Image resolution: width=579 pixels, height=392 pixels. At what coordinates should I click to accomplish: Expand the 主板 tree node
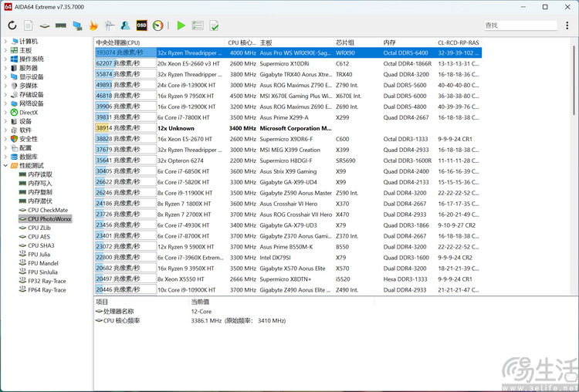point(5,50)
